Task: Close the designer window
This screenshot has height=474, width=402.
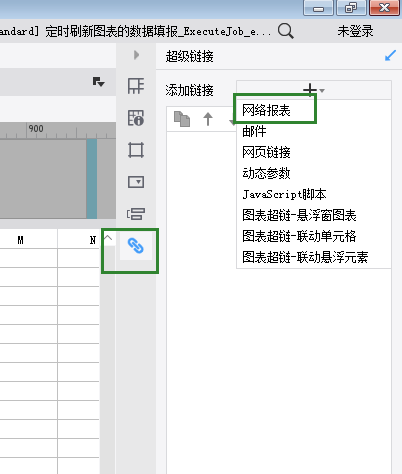Action: click(384, 8)
